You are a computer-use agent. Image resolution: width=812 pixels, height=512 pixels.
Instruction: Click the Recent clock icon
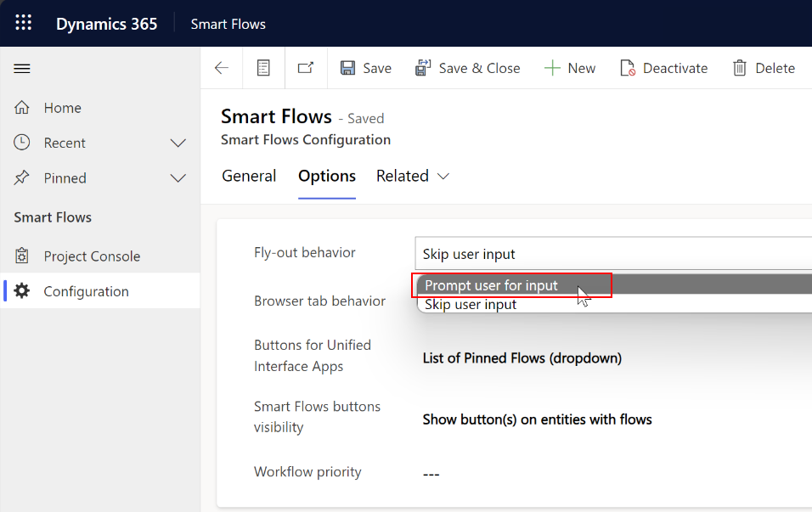pyautogui.click(x=22, y=143)
